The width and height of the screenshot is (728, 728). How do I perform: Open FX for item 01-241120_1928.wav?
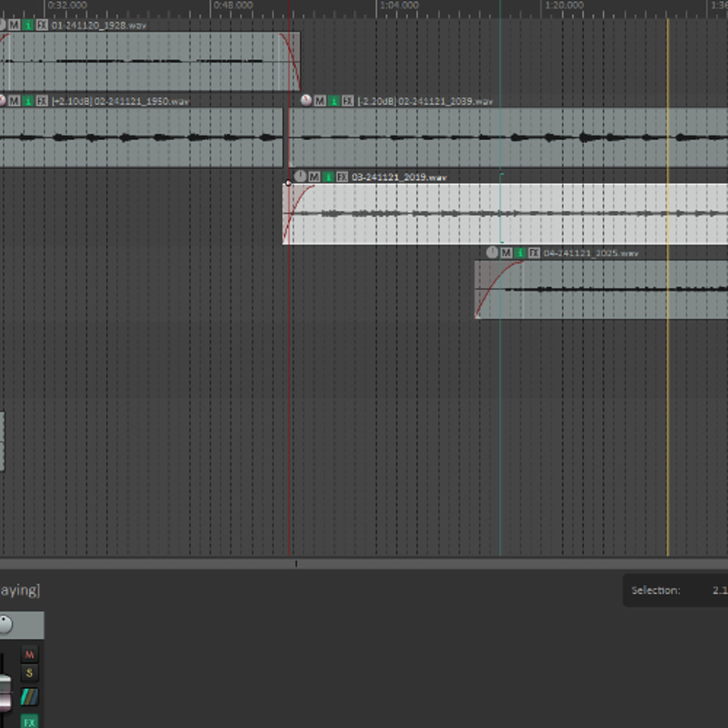[x=42, y=25]
